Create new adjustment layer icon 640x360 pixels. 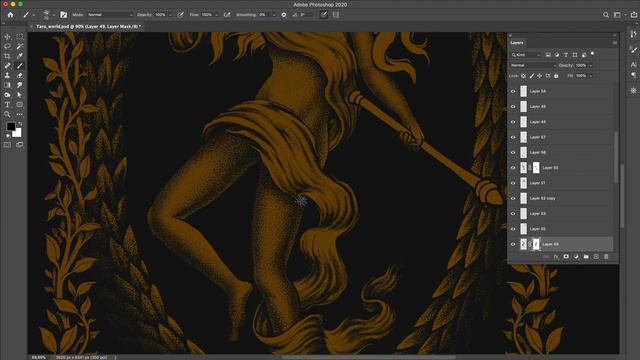(x=576, y=257)
